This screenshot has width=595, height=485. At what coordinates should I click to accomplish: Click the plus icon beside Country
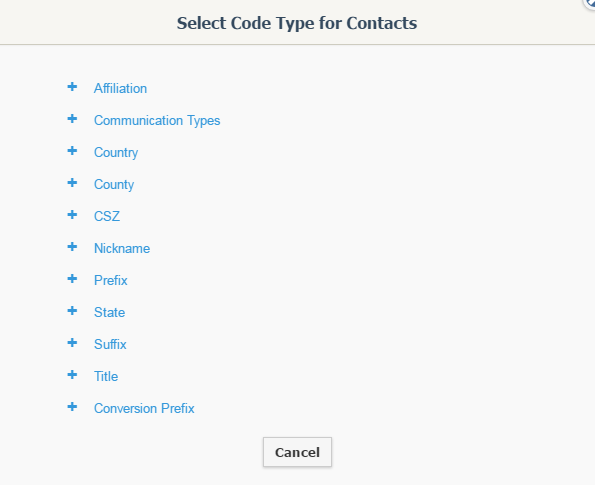tap(72, 151)
